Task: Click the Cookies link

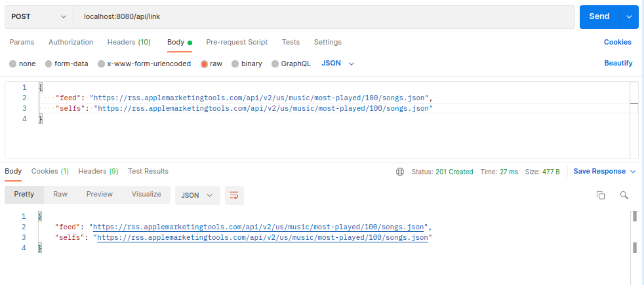Action: 617,42
